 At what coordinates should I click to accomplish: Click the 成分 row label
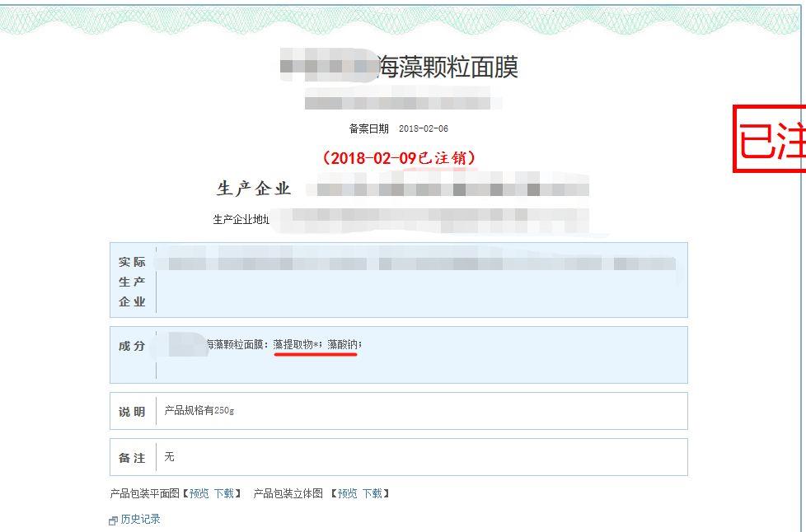click(x=132, y=346)
